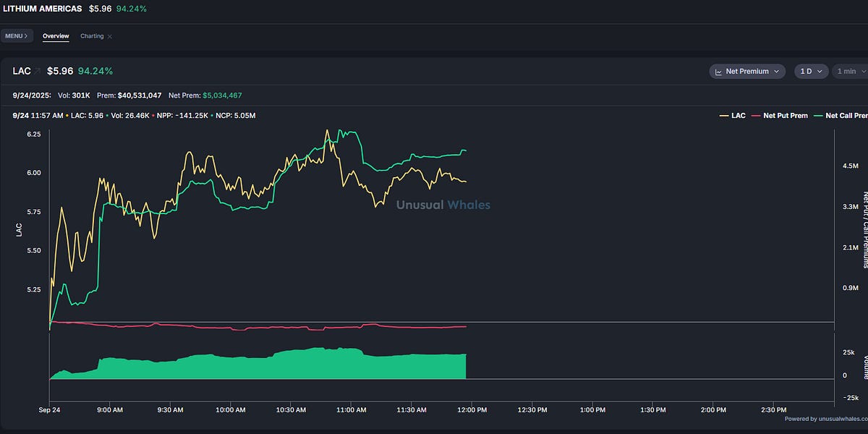The height and width of the screenshot is (434, 868).
Task: Click the chart-line icon in Net Premium selector
Action: pos(718,71)
